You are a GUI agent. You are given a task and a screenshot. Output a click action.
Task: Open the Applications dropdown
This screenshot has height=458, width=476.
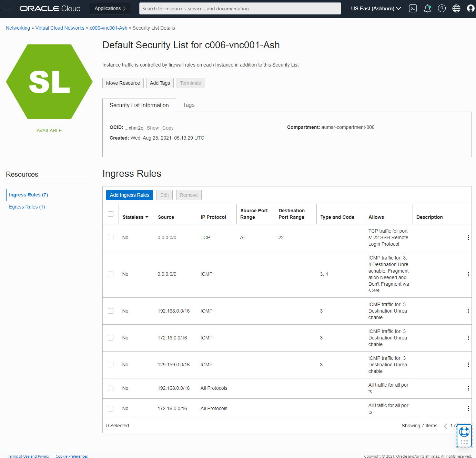[x=110, y=8]
